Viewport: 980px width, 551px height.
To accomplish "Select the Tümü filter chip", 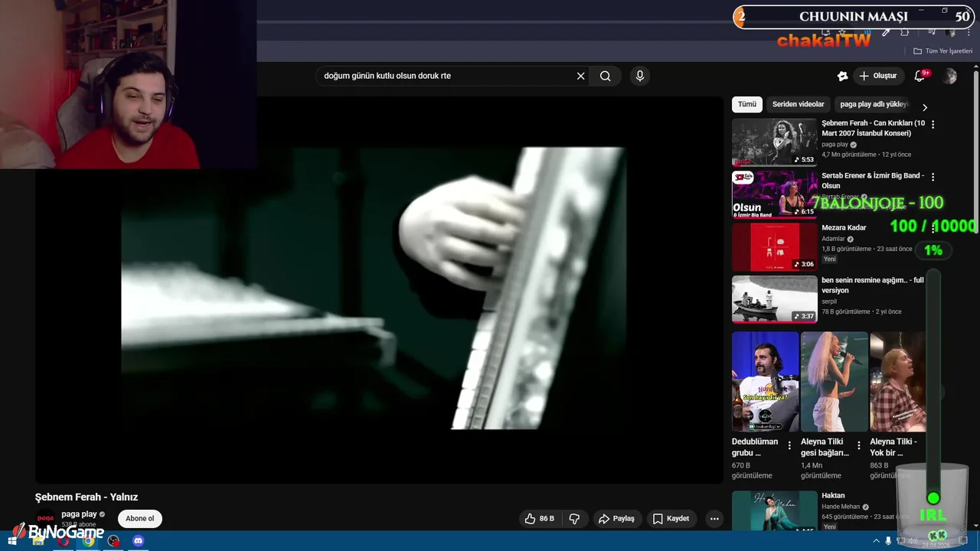I will [747, 104].
